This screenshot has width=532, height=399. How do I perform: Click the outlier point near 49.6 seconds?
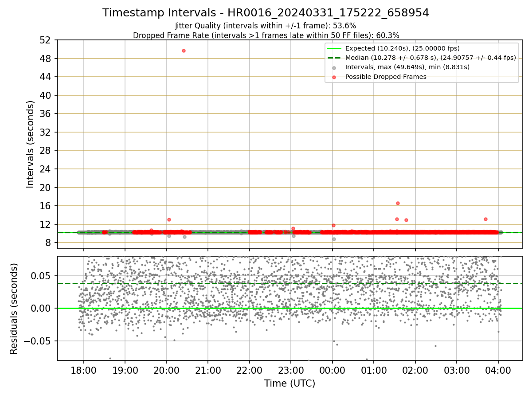coord(184,51)
